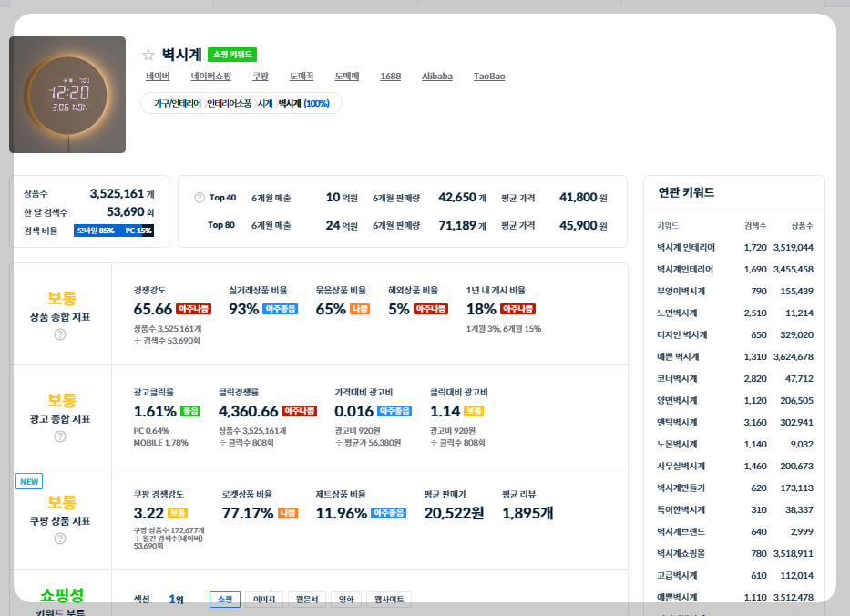This screenshot has width=850, height=616.
Task: Select the 웹문서 section tab
Action: [x=307, y=600]
